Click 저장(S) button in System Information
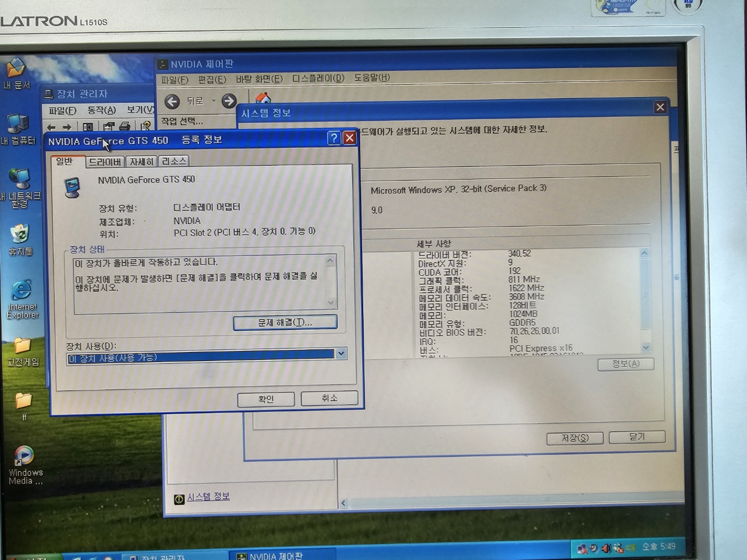 [575, 438]
